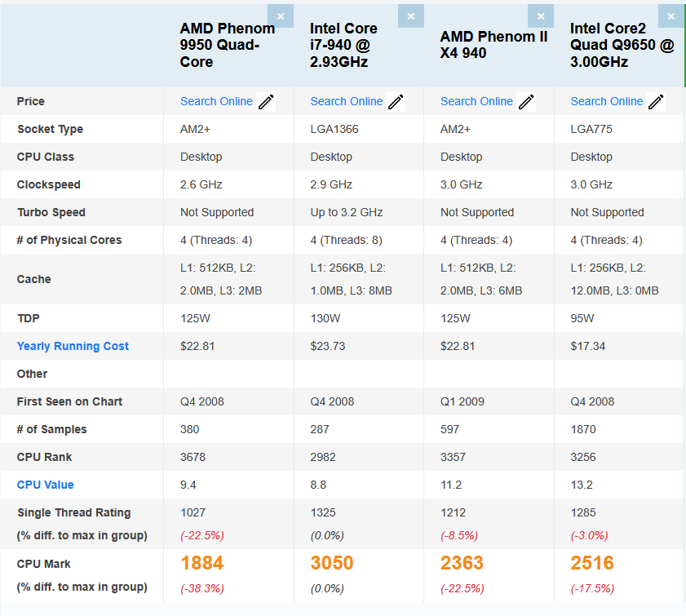Click the '# of Physical Cores' row label
686x616 pixels.
point(69,240)
